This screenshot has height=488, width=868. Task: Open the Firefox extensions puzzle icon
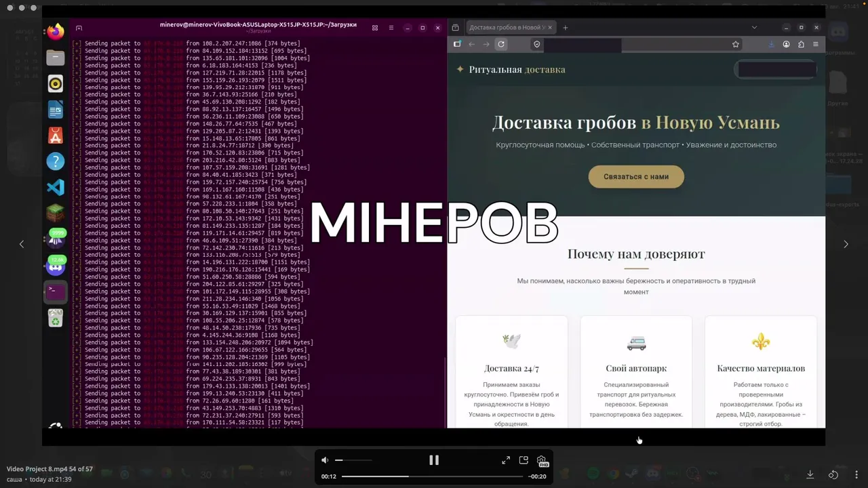801,44
